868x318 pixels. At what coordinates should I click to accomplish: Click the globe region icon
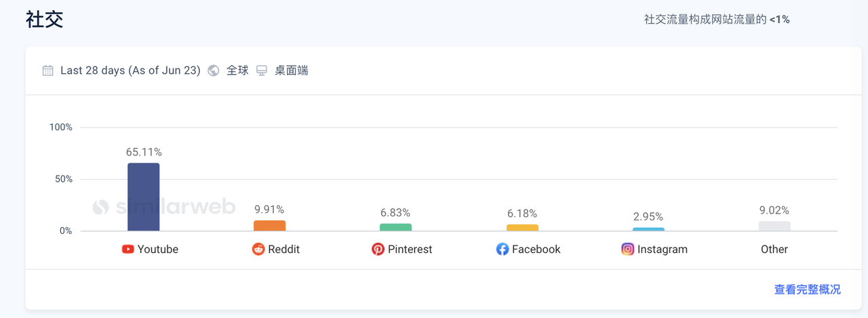214,71
